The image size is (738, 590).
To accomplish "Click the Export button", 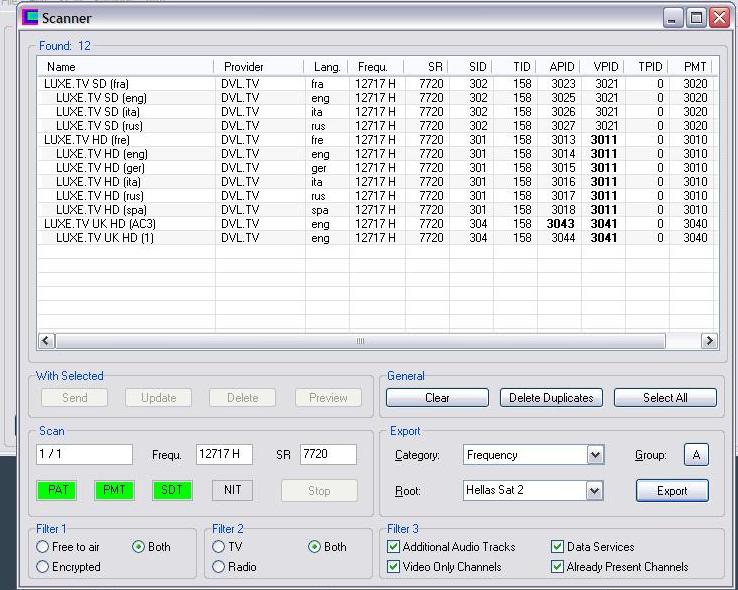I will (x=671, y=491).
